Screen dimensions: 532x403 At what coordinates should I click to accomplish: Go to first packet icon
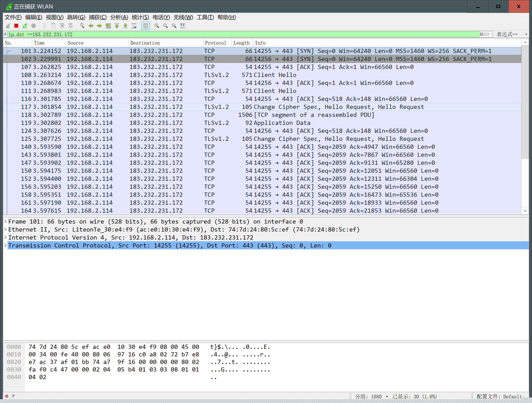click(x=117, y=26)
